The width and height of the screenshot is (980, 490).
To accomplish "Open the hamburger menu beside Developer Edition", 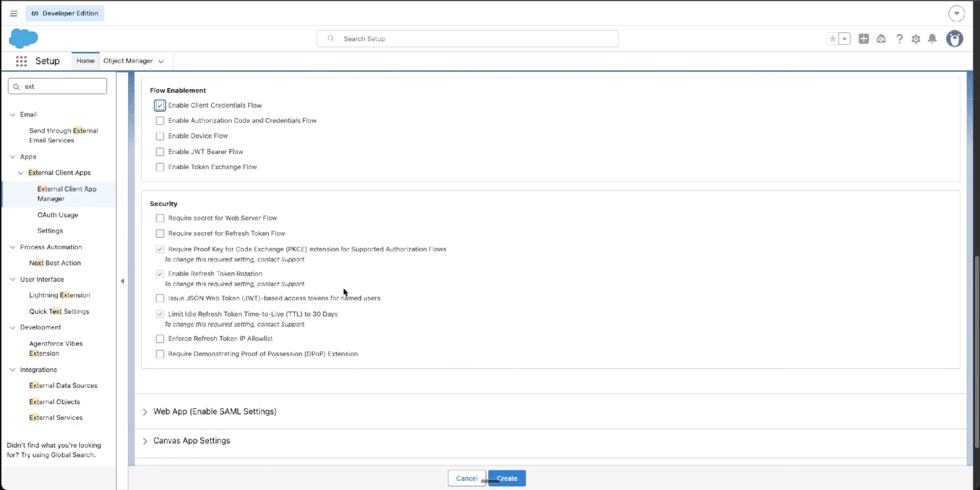I will pos(13,13).
